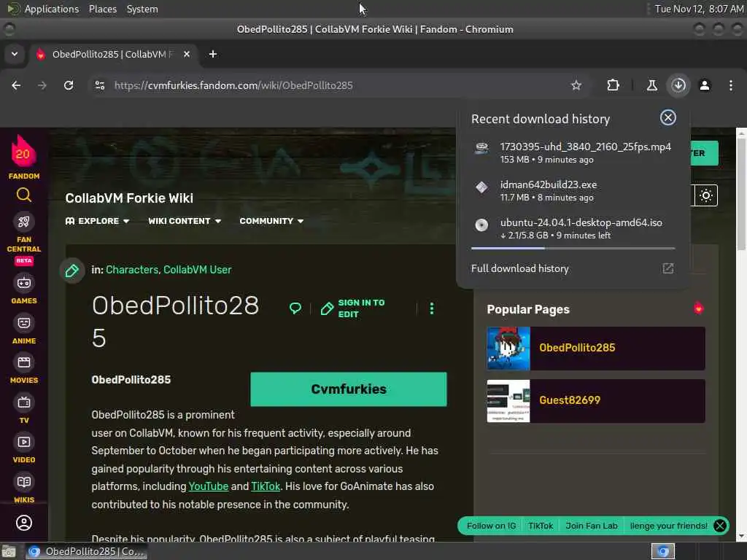Image resolution: width=747 pixels, height=560 pixels.
Task: Open the Extensions puzzle icon
Action: pyautogui.click(x=613, y=85)
